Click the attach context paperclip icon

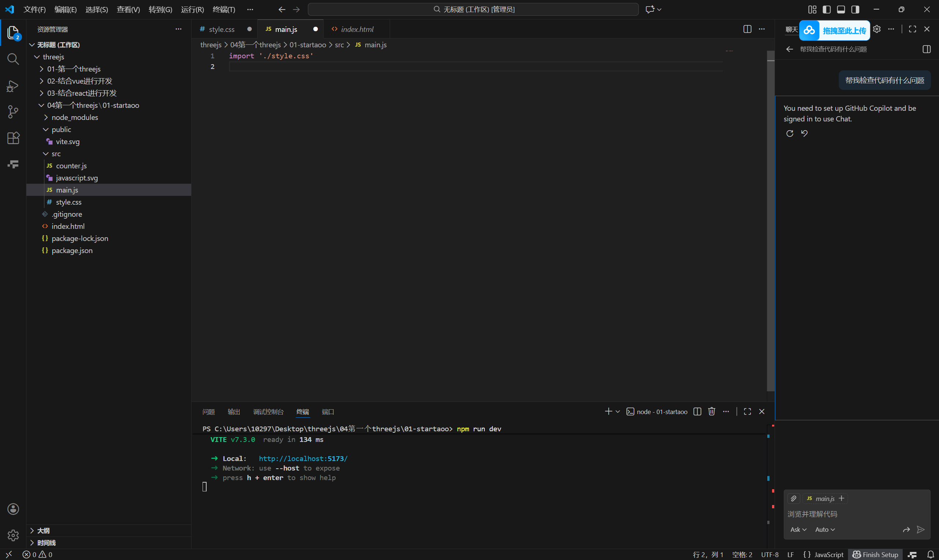(x=793, y=498)
